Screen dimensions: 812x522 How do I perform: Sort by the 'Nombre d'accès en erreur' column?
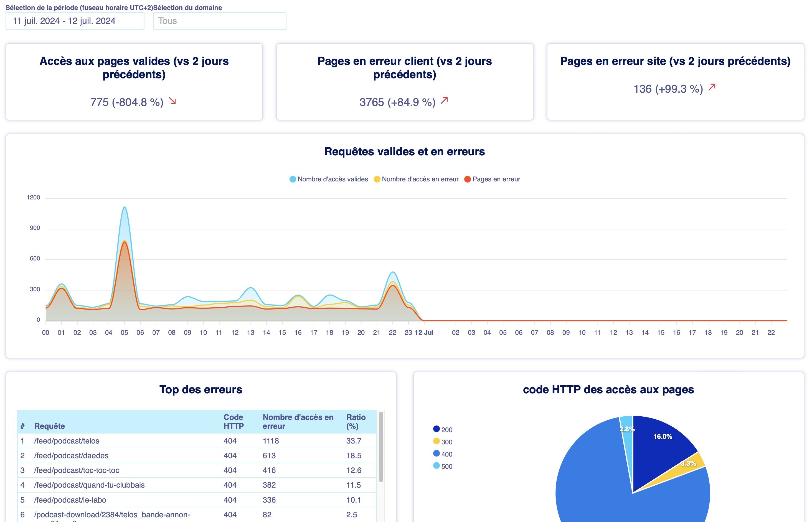tap(298, 422)
